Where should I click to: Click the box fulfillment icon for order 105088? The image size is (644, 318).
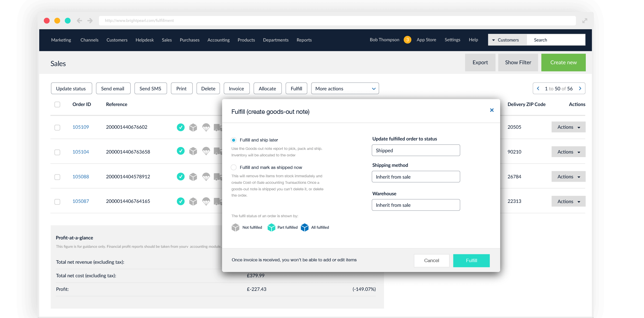click(x=193, y=176)
